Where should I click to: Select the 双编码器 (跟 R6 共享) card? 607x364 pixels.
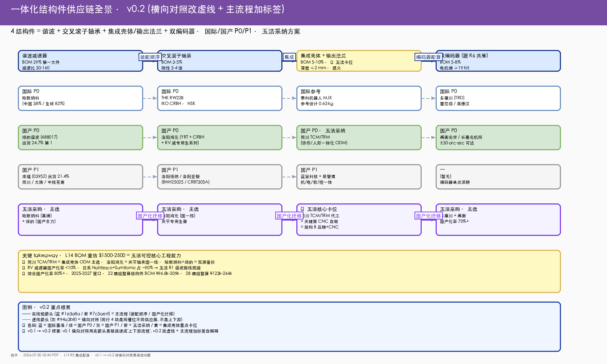pos(498,61)
